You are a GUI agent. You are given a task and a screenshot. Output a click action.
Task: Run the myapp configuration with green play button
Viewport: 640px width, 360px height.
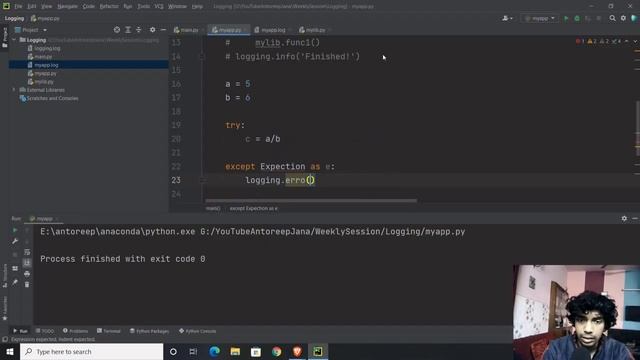pyautogui.click(x=566, y=18)
